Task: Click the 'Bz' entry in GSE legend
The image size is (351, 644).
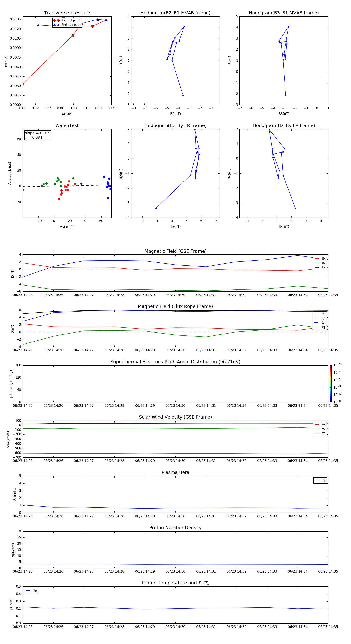Action: click(x=320, y=267)
